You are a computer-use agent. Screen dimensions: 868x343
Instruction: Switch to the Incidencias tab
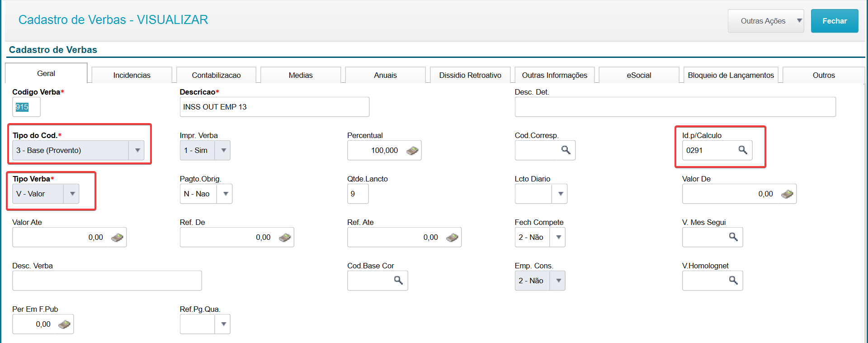pyautogui.click(x=132, y=75)
